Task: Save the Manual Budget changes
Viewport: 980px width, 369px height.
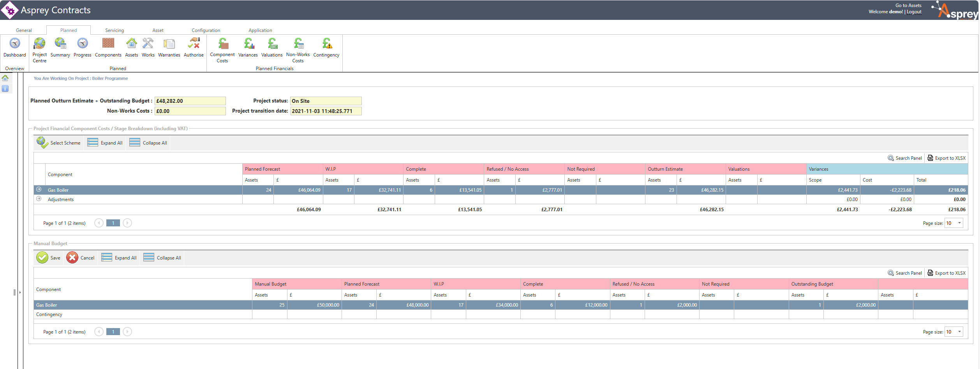Action: 49,258
